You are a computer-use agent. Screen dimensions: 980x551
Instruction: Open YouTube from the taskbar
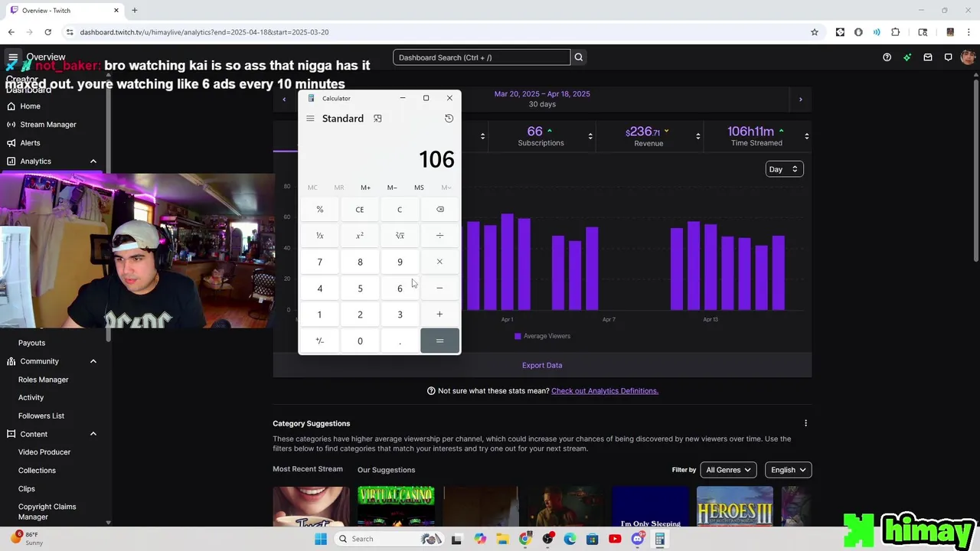point(615,539)
